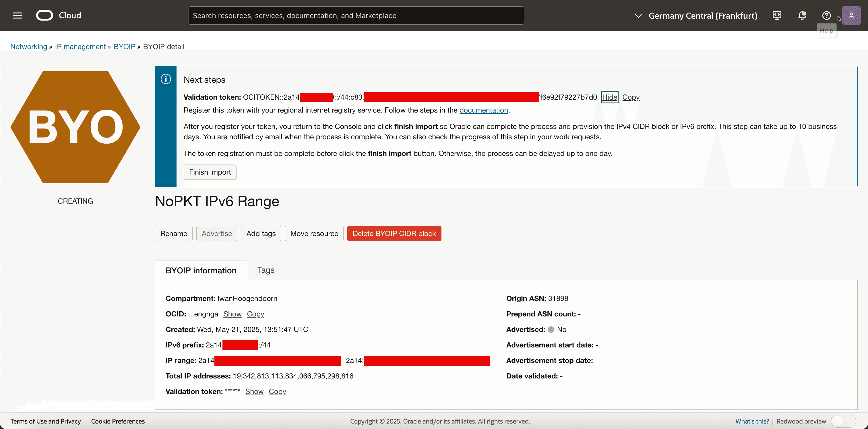
Task: Toggle the Redwood preview switch
Action: [x=843, y=421]
